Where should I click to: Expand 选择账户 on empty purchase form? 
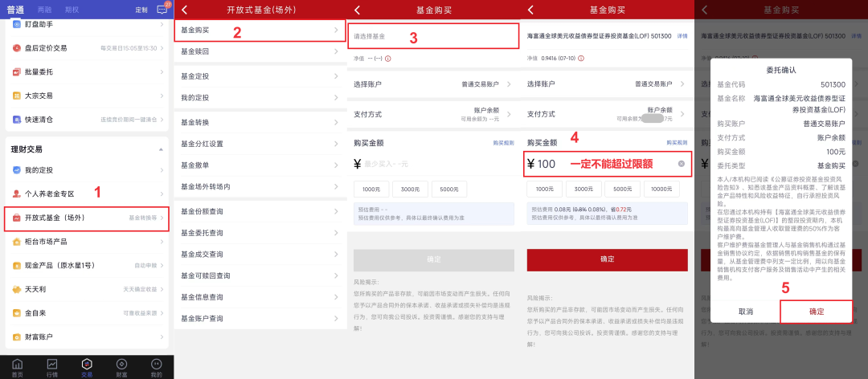433,84
